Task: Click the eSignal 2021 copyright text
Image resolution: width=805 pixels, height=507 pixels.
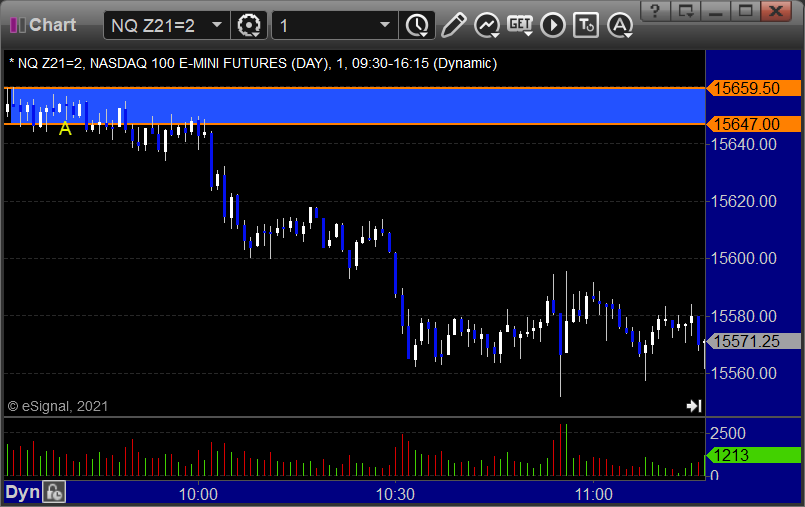Action: coord(58,406)
